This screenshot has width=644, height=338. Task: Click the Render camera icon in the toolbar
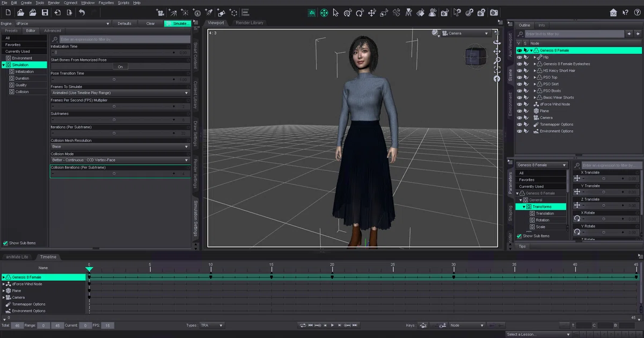tap(494, 12)
